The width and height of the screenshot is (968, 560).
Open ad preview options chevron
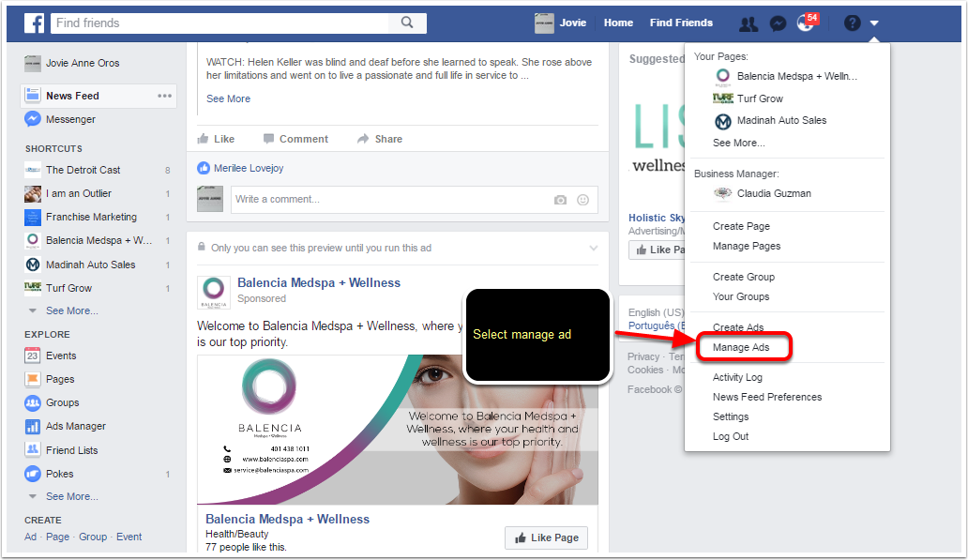(x=593, y=249)
